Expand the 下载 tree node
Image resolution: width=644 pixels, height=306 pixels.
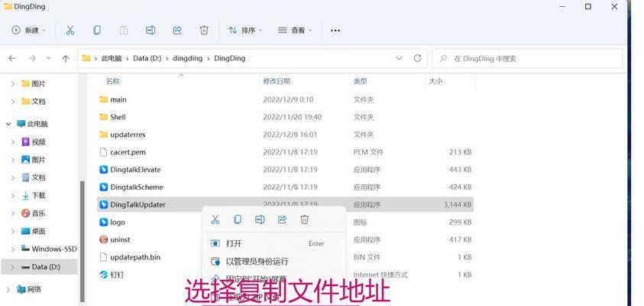(13, 196)
